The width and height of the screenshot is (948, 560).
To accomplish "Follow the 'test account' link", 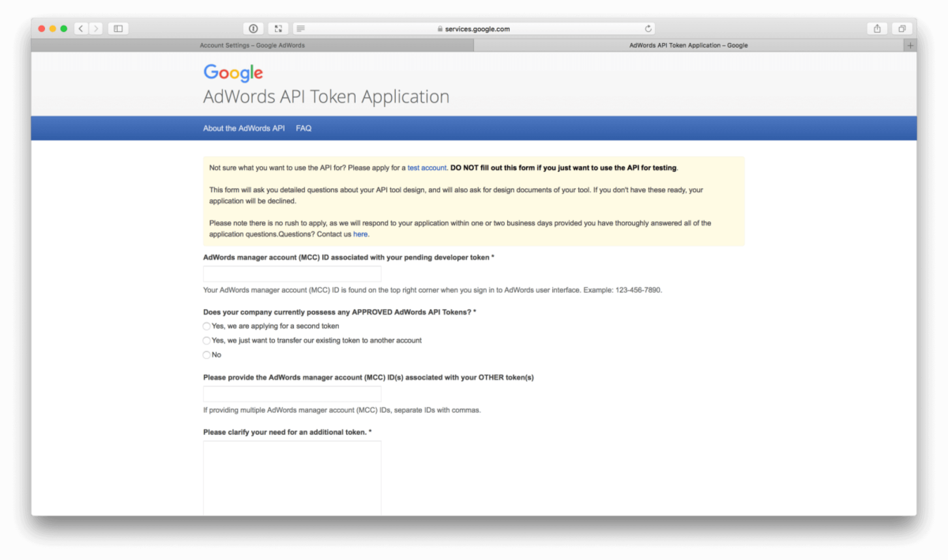I will (x=427, y=168).
